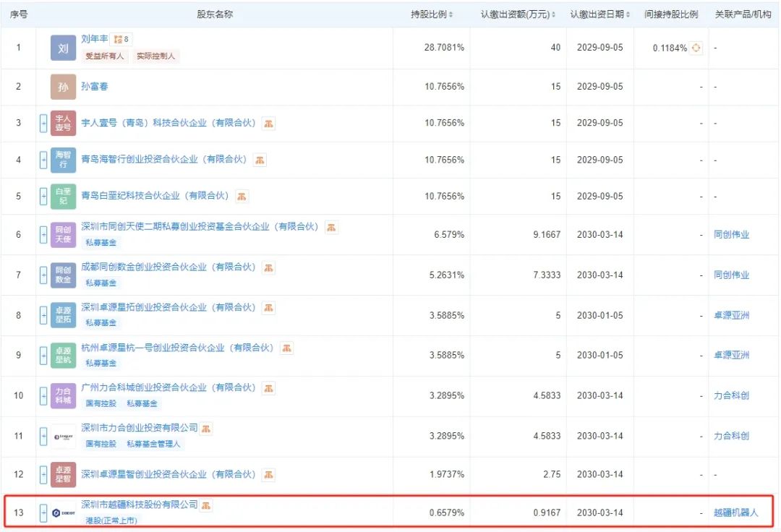Screen dimensions: 781x532
Task: Open 同创伟业 link in row 6
Action: tap(731, 234)
